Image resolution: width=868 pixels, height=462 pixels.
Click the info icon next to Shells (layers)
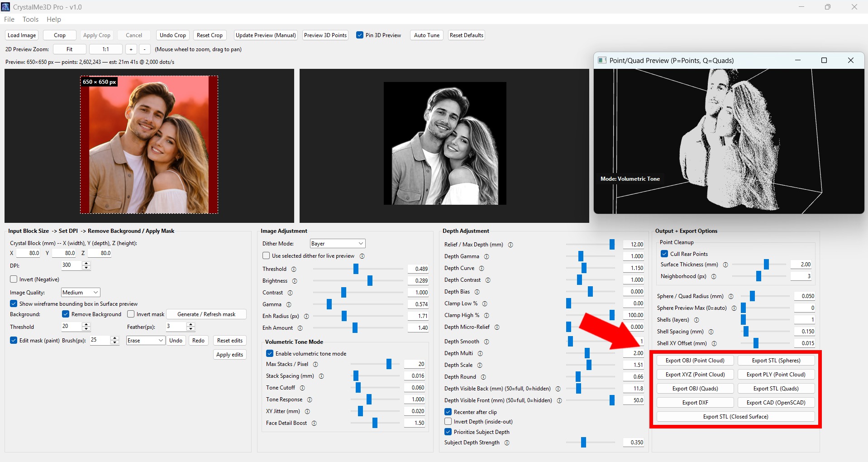696,320
